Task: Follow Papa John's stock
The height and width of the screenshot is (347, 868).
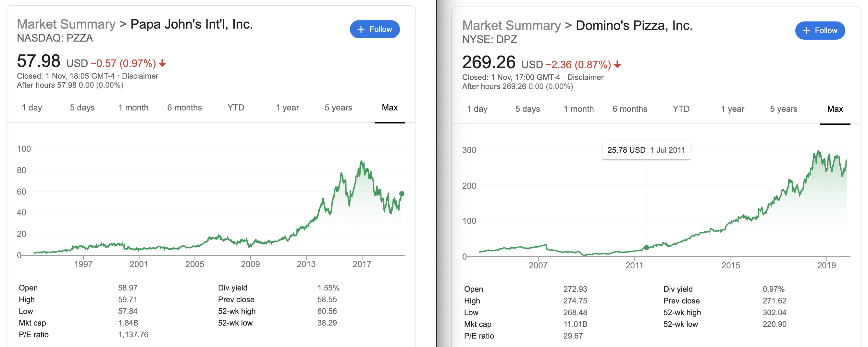Action: pos(374,29)
